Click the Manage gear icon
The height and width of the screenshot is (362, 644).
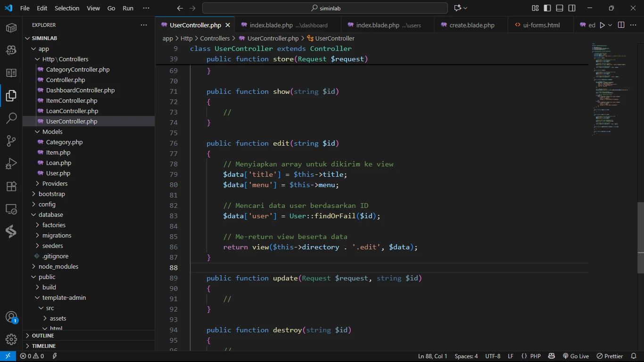coord(11,339)
